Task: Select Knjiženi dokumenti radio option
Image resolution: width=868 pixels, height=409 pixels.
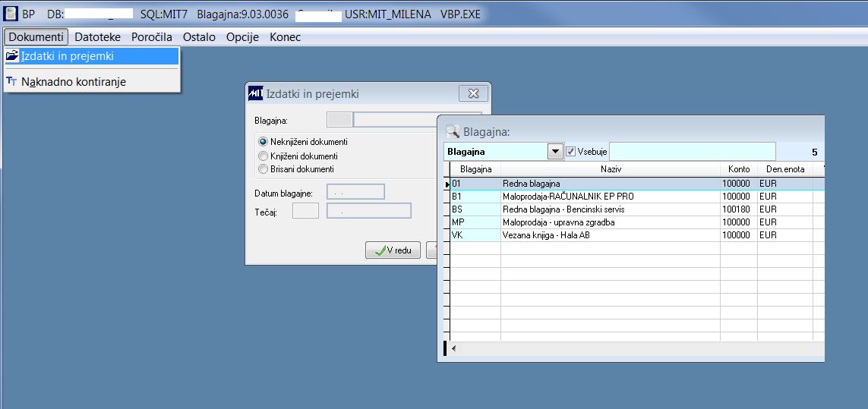Action: (x=263, y=156)
